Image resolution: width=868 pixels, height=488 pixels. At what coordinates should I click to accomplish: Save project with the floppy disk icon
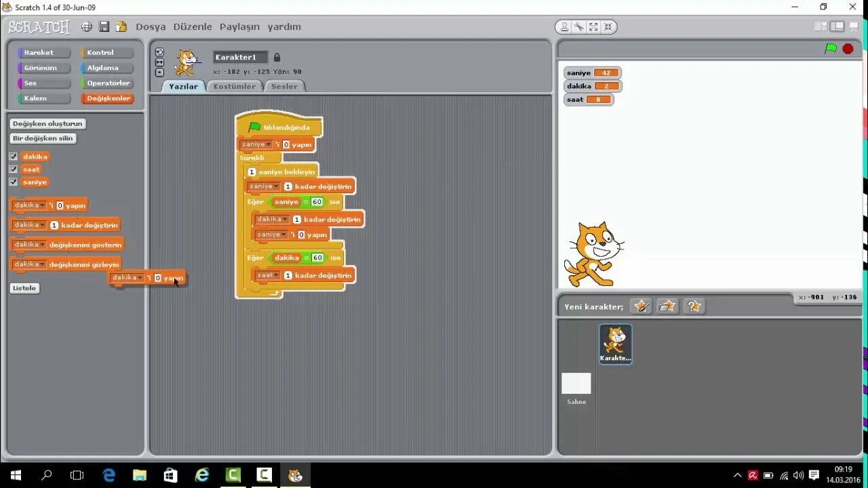(x=104, y=26)
